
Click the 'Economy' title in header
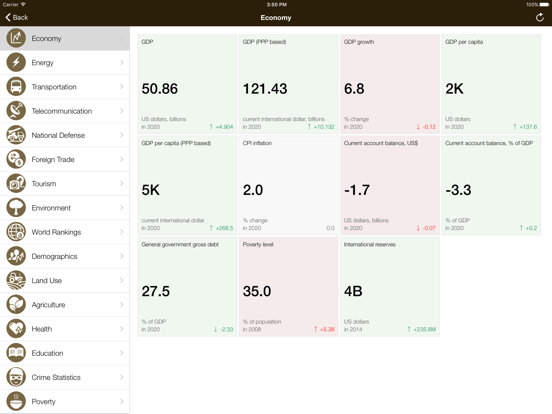(276, 18)
